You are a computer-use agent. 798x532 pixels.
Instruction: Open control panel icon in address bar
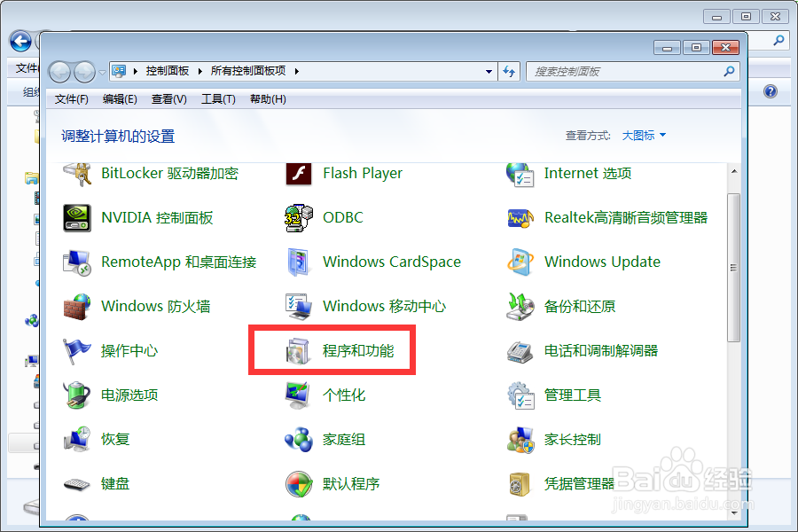[119, 71]
